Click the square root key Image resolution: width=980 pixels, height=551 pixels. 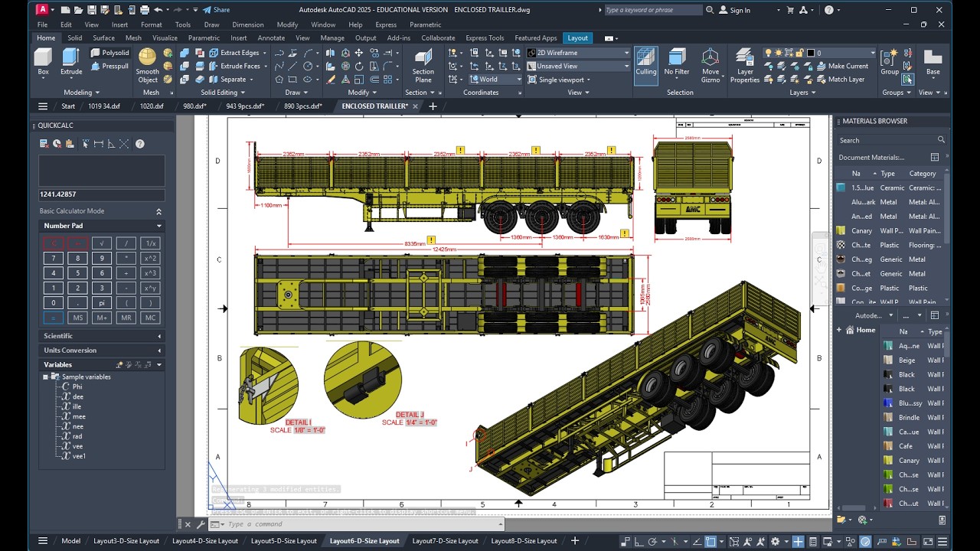pos(102,243)
